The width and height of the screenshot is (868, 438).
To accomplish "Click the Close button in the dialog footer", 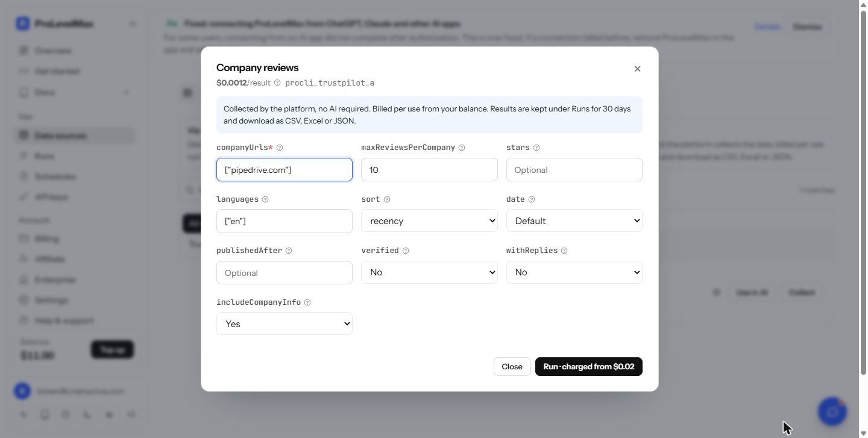I will pyautogui.click(x=512, y=367).
